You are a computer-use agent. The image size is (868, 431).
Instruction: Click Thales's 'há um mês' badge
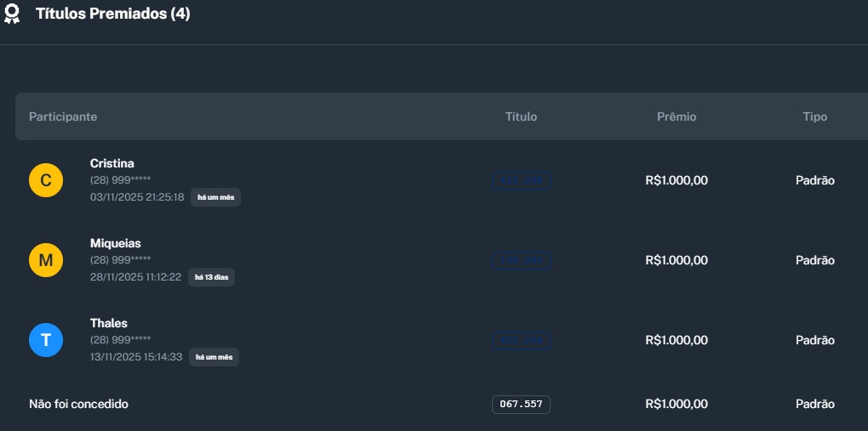coord(214,357)
